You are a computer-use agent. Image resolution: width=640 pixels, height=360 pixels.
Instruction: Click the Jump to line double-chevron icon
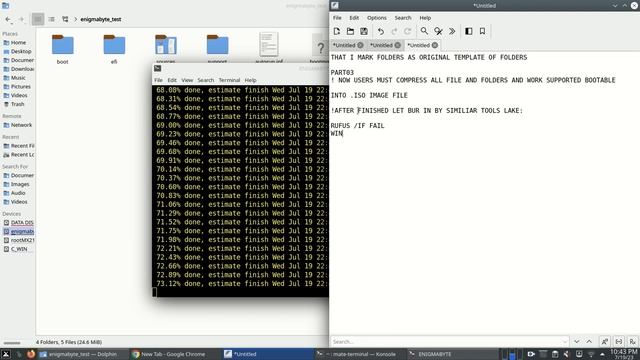[x=452, y=31]
